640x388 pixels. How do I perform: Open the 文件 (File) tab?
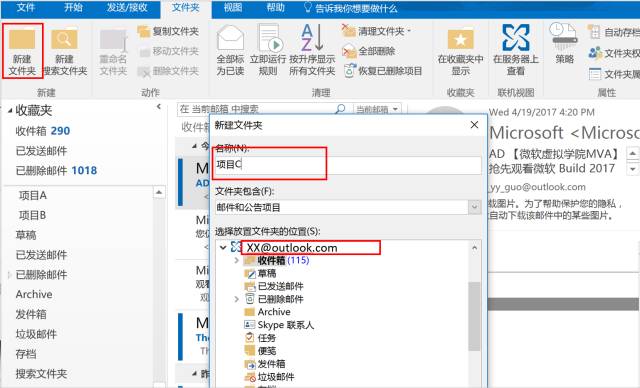(x=25, y=7)
